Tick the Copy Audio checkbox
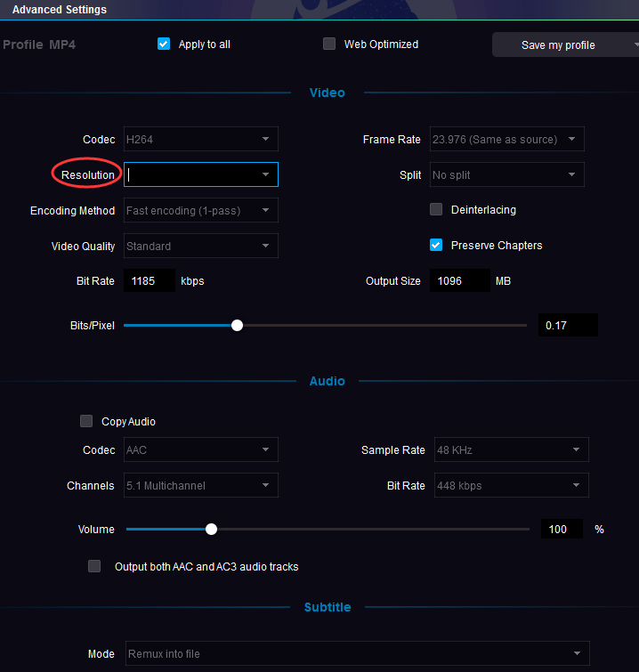Screen dimensions: 639x672 coord(86,421)
